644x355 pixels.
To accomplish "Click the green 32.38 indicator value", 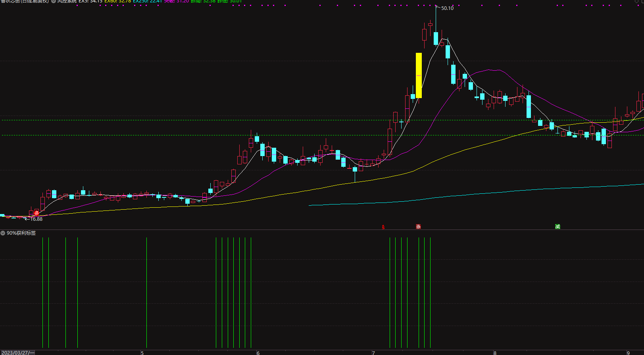I will (209, 1).
